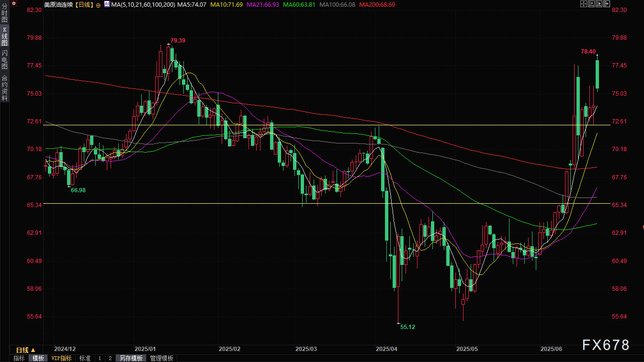Select template number 1

pyautogui.click(x=100, y=358)
